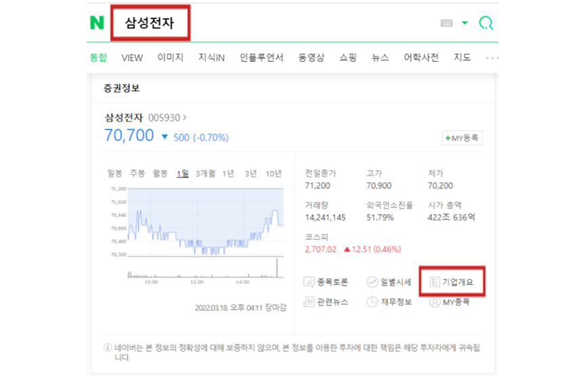
Task: Click the 거래량 value 14,241,145
Action: (x=325, y=217)
